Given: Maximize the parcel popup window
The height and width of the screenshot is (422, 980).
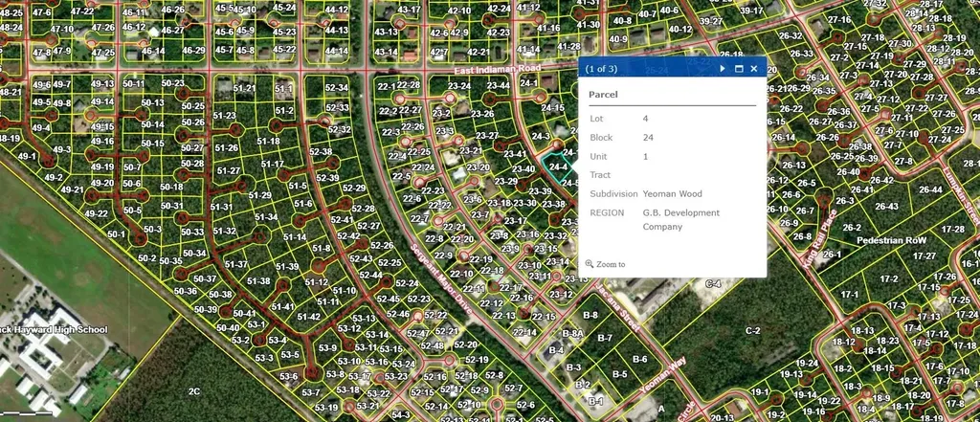Looking at the screenshot, I should [x=739, y=69].
